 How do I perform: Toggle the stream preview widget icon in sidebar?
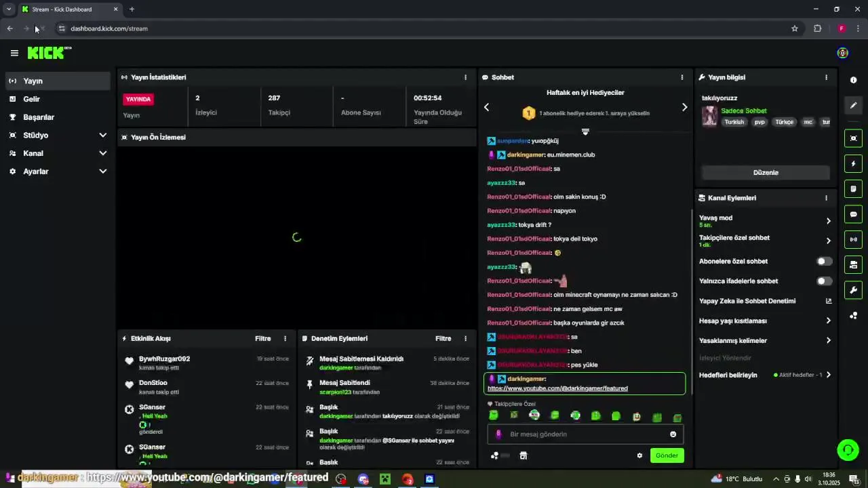coord(853,138)
